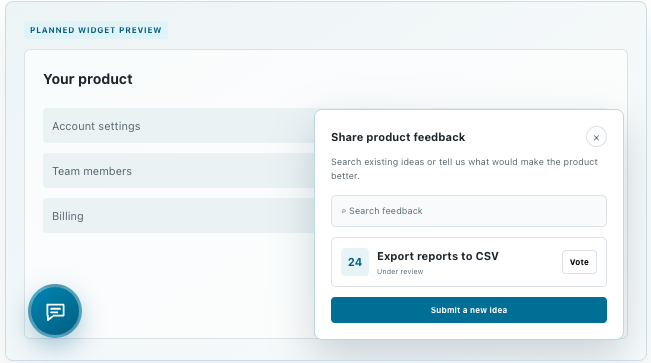Submit a new idea button
The image size is (651, 363).
[x=469, y=310]
